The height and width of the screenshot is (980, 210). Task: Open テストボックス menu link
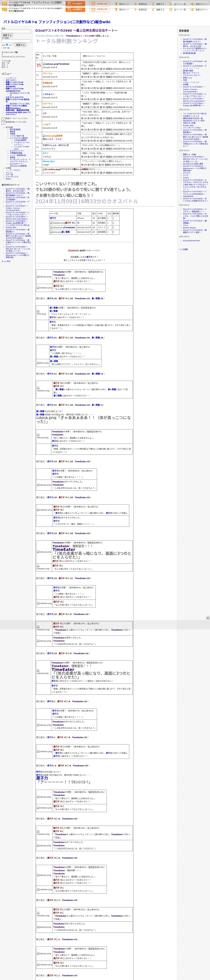(12, 177)
